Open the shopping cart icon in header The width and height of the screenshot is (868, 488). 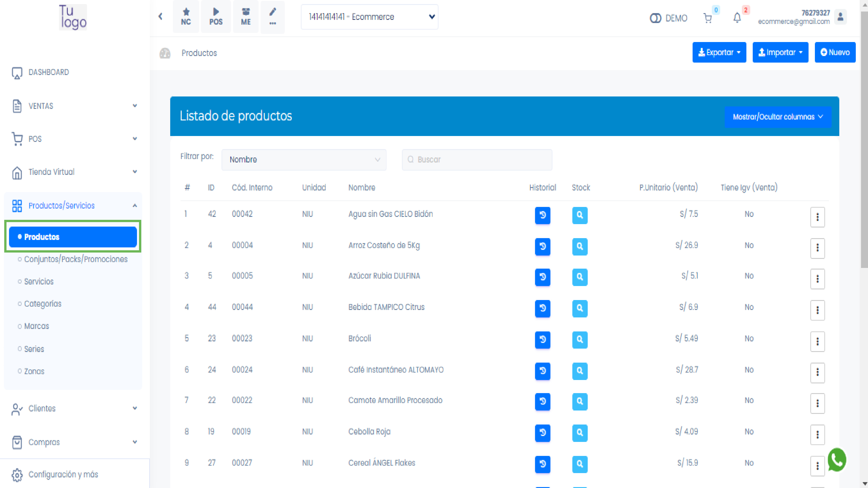707,18
